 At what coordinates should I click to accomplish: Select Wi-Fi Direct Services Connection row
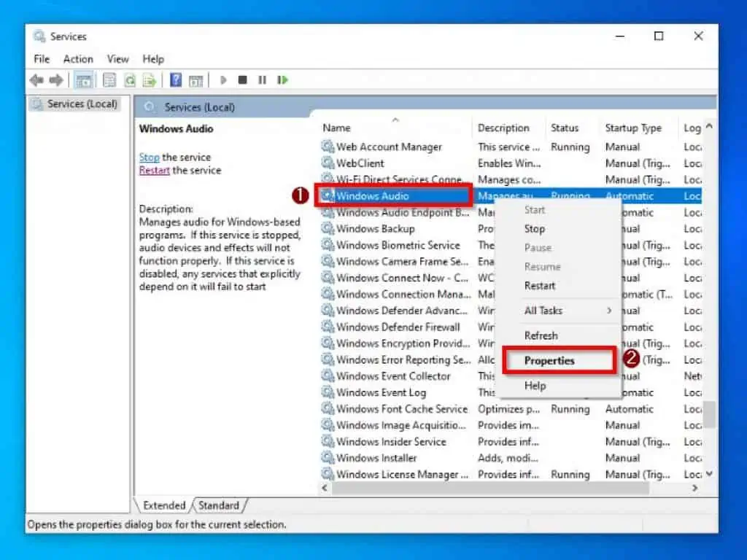pyautogui.click(x=511, y=179)
